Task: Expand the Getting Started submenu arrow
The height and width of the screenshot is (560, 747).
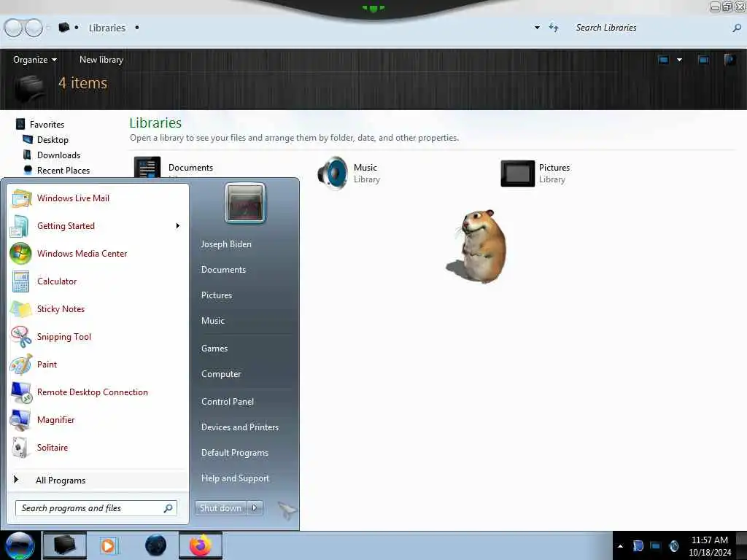Action: [x=178, y=226]
